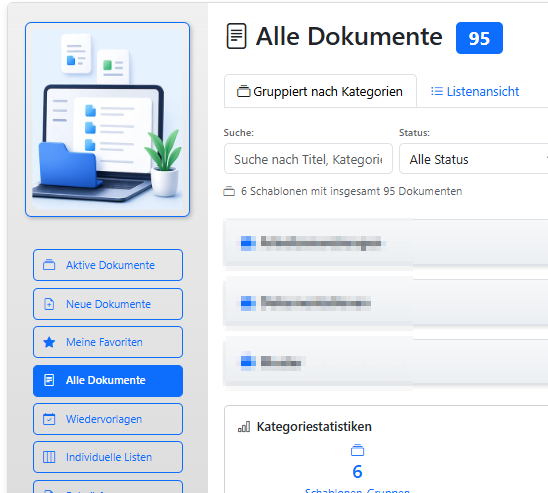Focus the Suche nach Titel search field
The width and height of the screenshot is (548, 493).
tap(308, 159)
